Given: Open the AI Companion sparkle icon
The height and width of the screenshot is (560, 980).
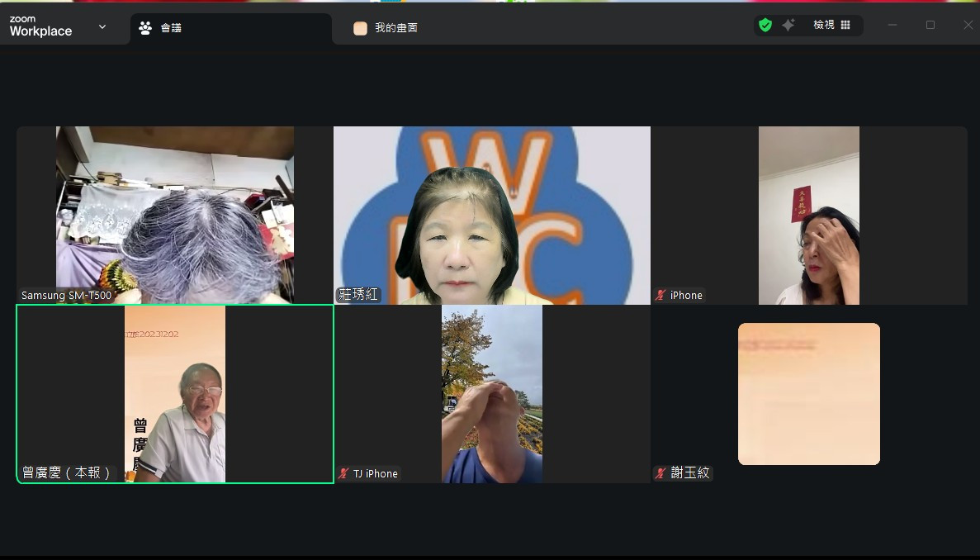Looking at the screenshot, I should [788, 26].
